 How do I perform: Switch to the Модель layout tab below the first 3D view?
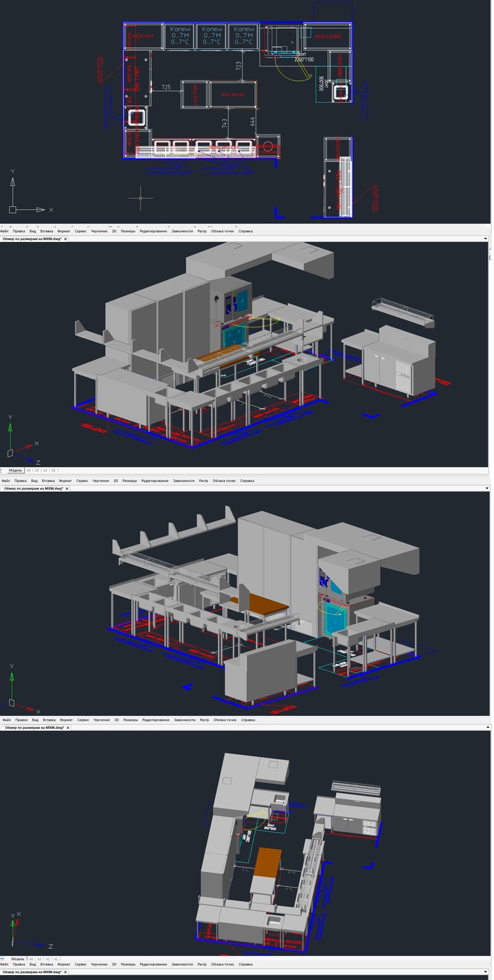click(x=15, y=470)
